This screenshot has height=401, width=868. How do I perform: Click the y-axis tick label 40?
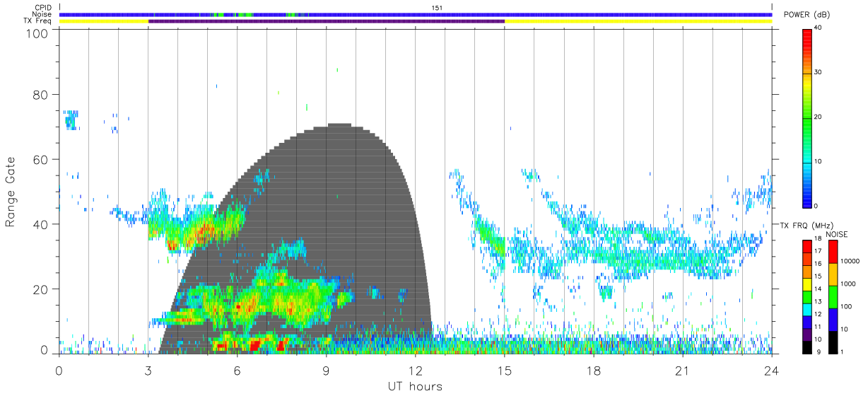[x=41, y=224]
